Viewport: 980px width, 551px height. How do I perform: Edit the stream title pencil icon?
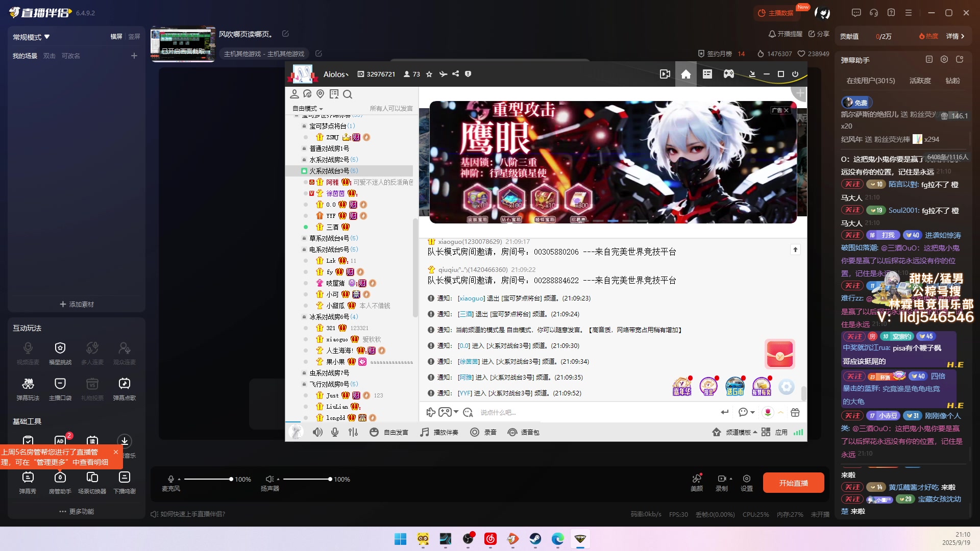pyautogui.click(x=285, y=34)
